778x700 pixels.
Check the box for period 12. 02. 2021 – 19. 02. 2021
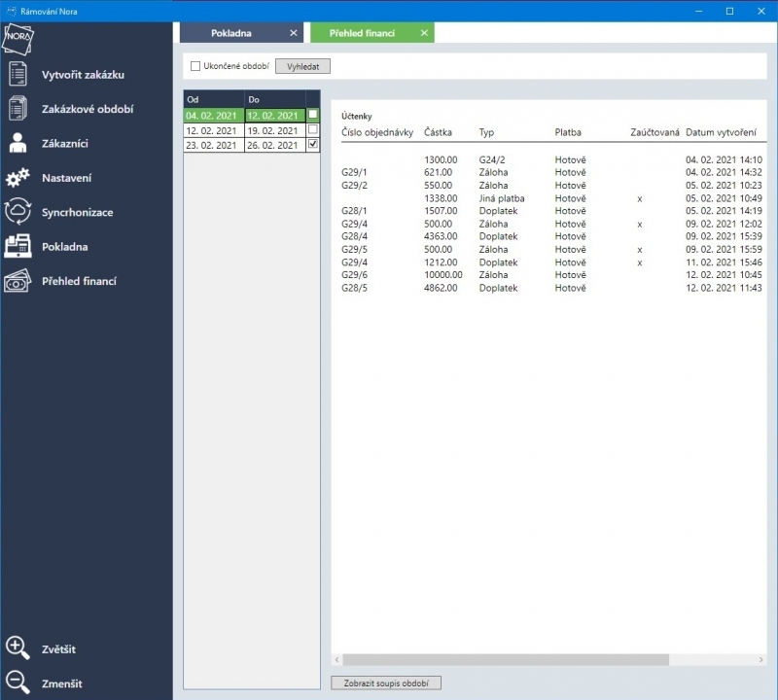(312, 129)
